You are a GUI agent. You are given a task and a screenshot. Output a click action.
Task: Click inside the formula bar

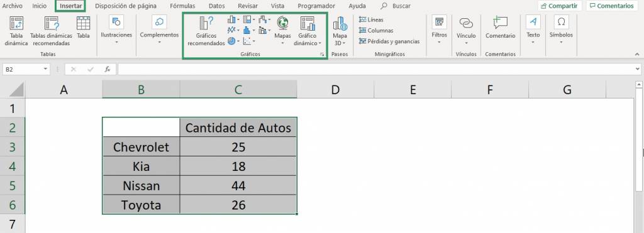tap(376, 69)
